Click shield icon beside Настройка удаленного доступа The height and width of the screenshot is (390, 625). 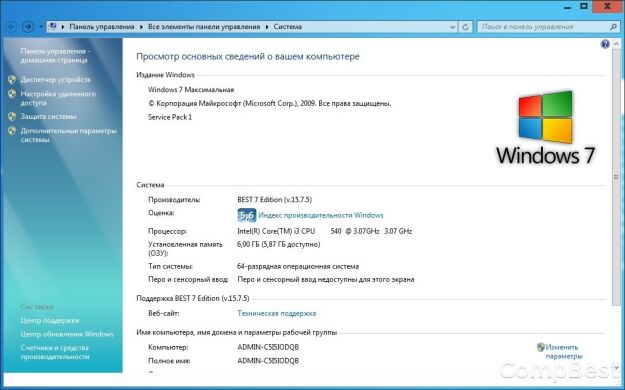12,94
